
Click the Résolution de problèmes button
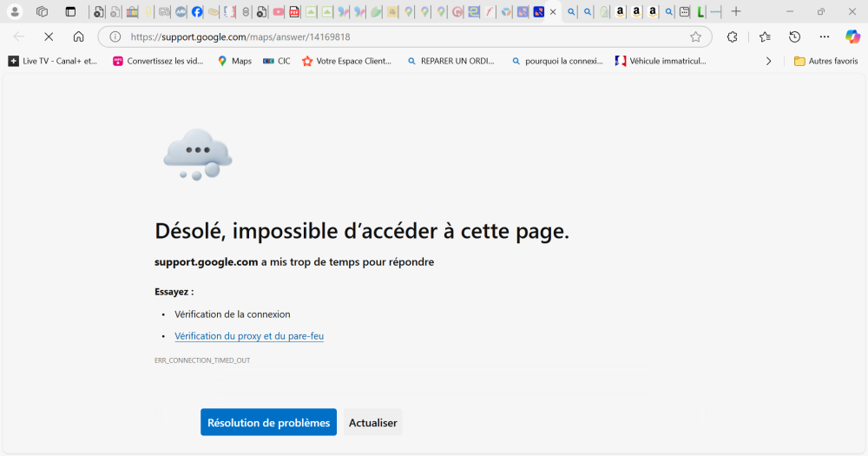(x=268, y=422)
